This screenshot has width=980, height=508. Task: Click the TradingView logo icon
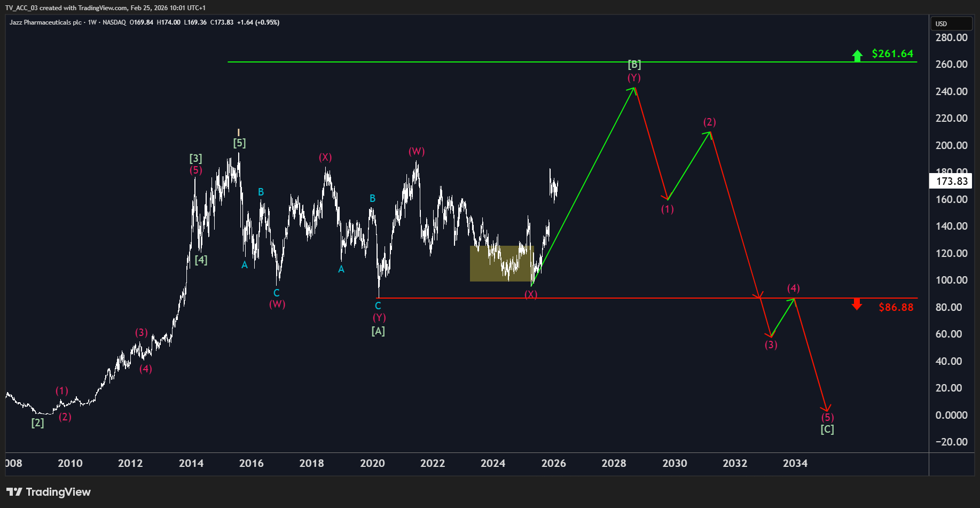point(14,491)
